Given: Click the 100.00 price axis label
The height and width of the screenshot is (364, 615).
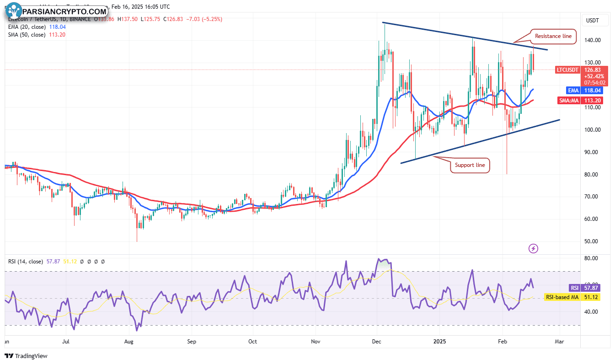Looking at the screenshot, I should coord(594,130).
